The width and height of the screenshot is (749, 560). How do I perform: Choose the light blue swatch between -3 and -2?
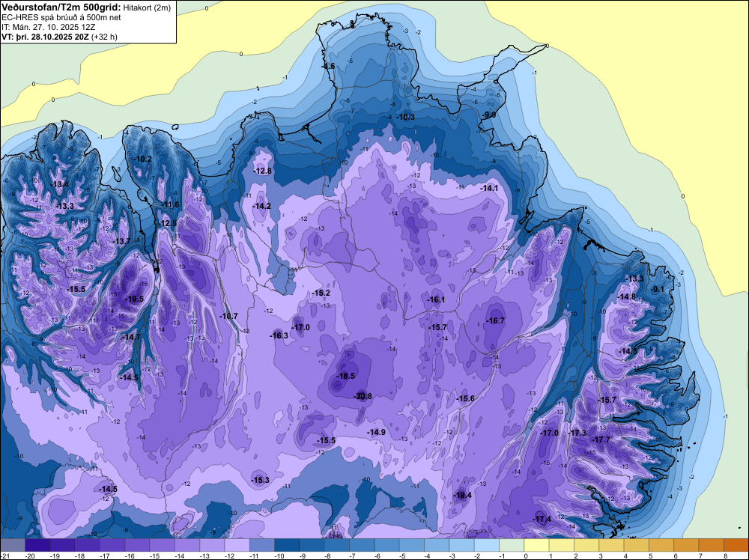click(x=461, y=545)
